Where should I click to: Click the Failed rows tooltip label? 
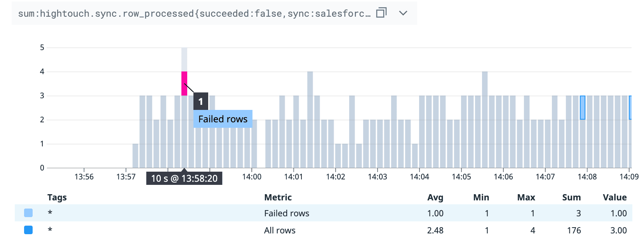(223, 119)
